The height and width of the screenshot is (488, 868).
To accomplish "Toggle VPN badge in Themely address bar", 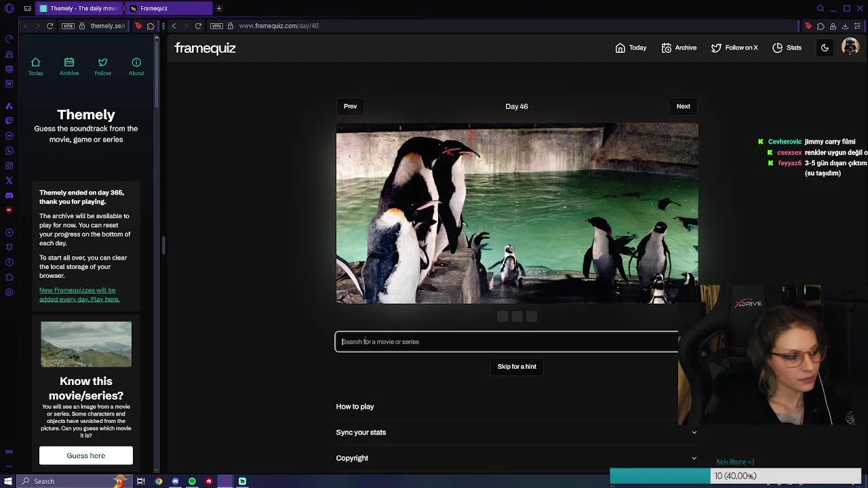I will tap(68, 26).
